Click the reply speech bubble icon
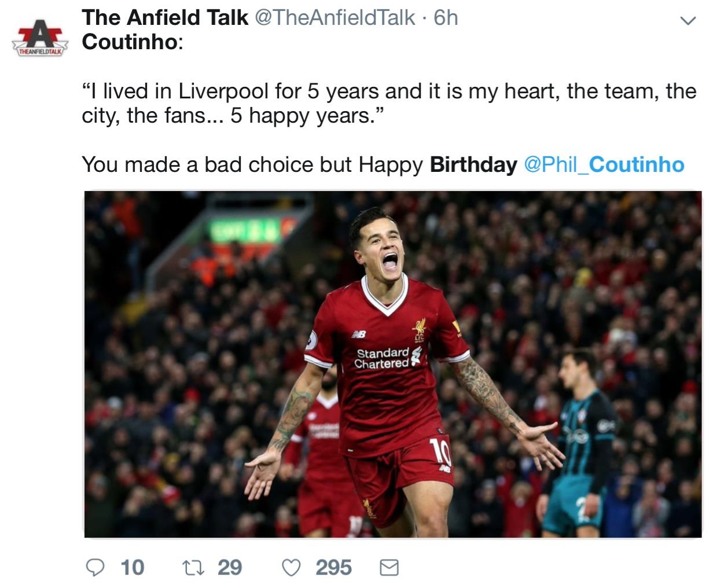 (x=95, y=568)
